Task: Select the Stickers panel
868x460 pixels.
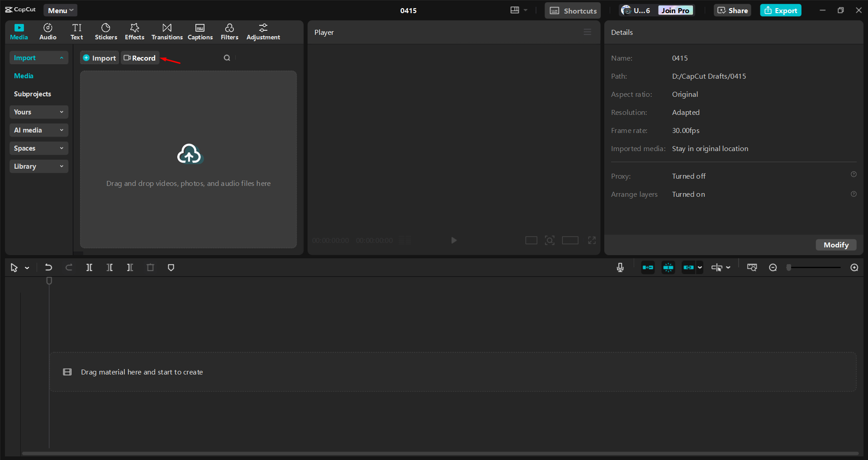Action: click(105, 31)
